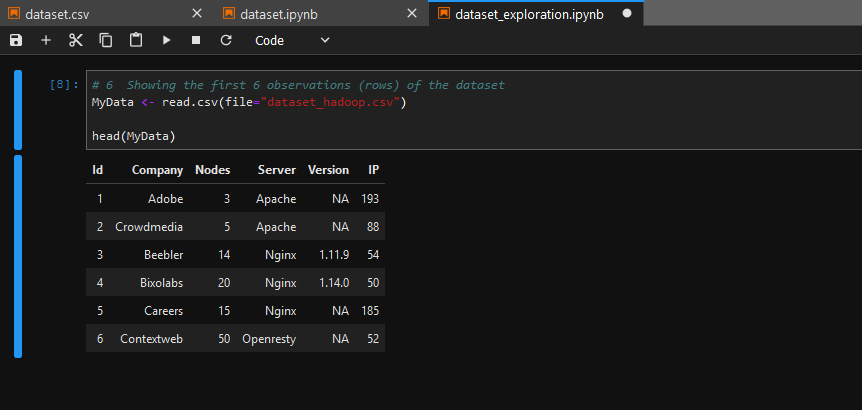The width and height of the screenshot is (862, 410).
Task: Restart the kernel with the refresh icon
Action: (226, 40)
